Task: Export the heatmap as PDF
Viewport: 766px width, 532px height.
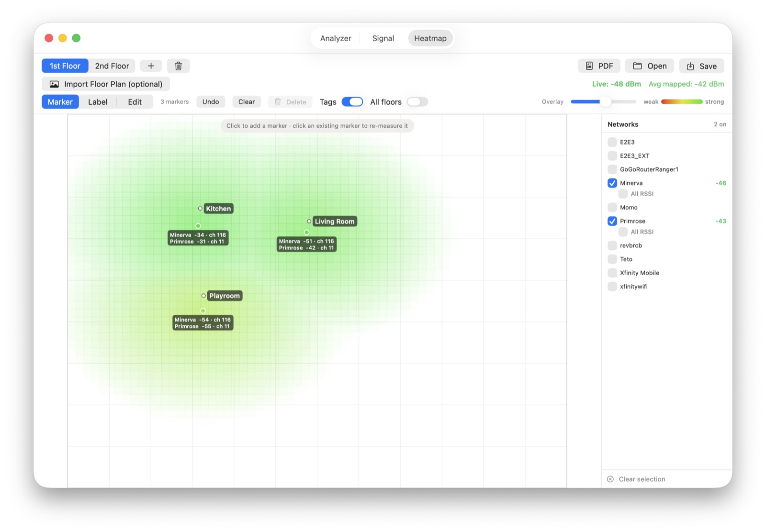Action: (599, 66)
